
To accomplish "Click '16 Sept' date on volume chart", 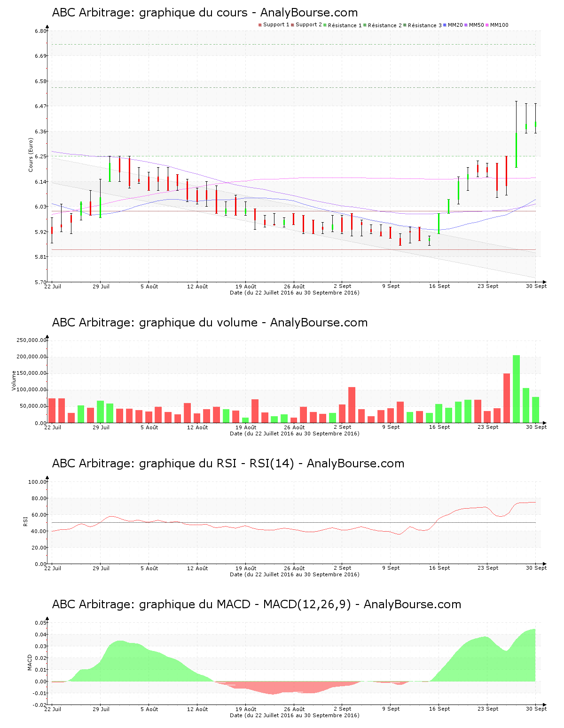I will pyautogui.click(x=439, y=427).
